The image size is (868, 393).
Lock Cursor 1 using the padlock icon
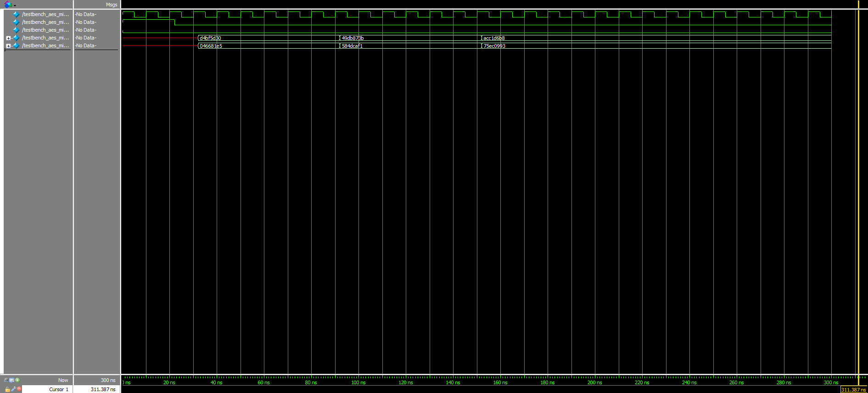tap(7, 389)
